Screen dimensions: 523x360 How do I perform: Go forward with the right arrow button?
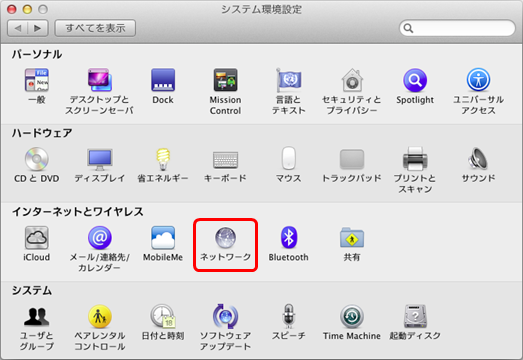[38, 28]
